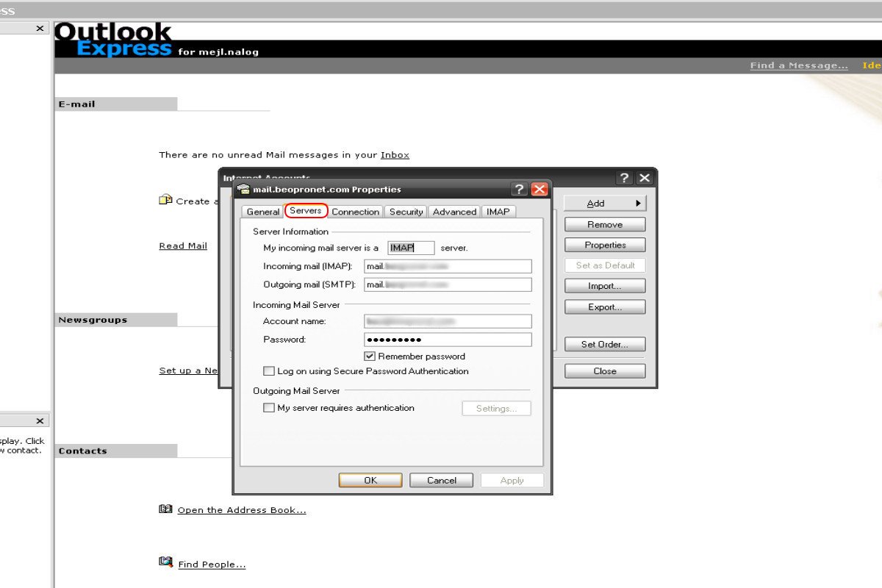Click the Import... button
The height and width of the screenshot is (588, 882).
[x=605, y=286]
